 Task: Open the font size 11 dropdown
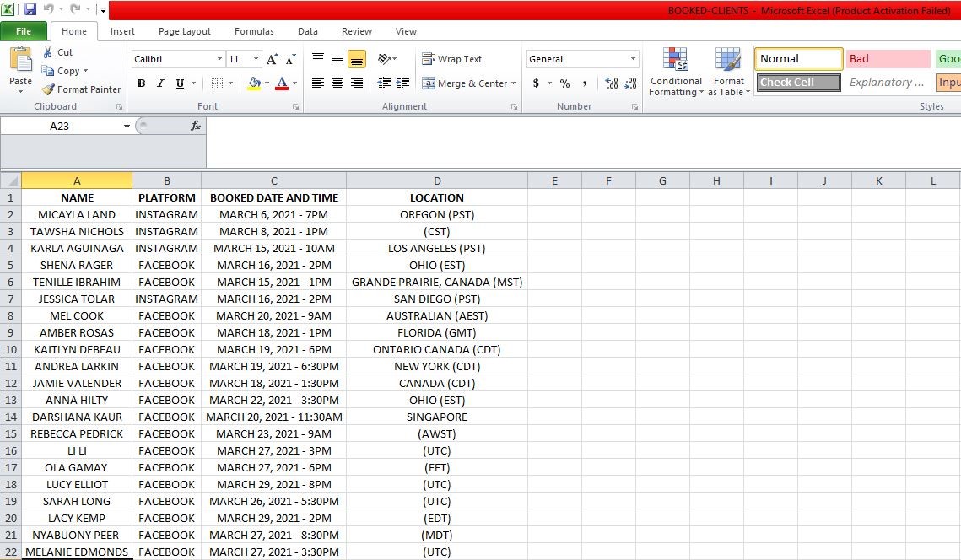point(256,59)
